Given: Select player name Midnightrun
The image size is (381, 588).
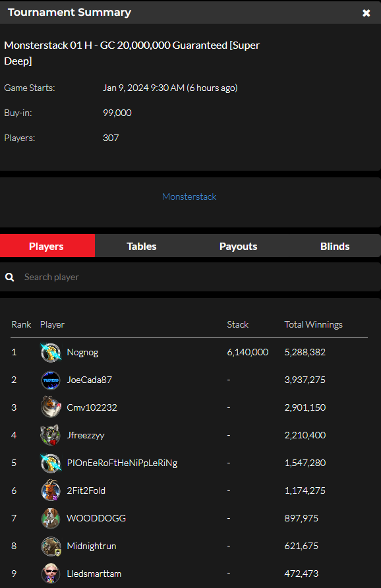Looking at the screenshot, I should (x=92, y=546).
